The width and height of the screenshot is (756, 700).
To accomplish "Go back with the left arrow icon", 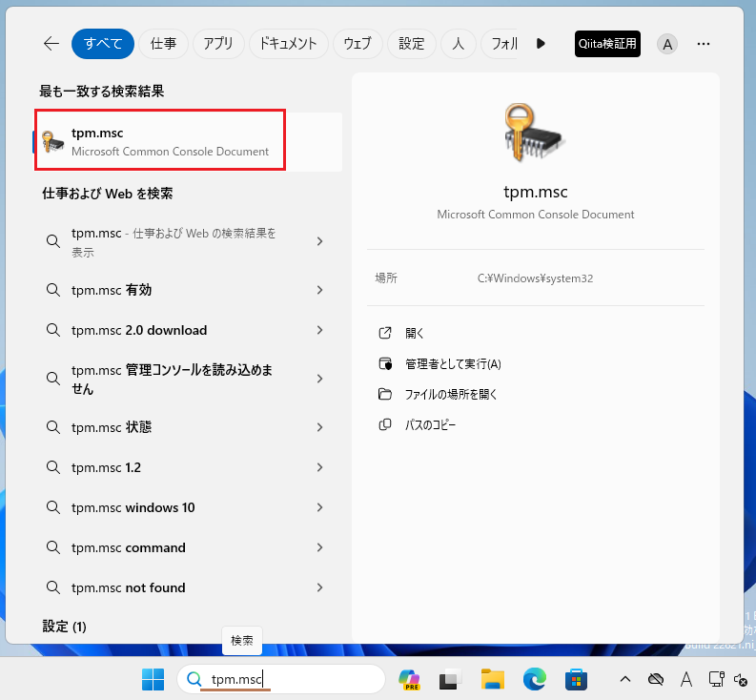I will pos(51,44).
